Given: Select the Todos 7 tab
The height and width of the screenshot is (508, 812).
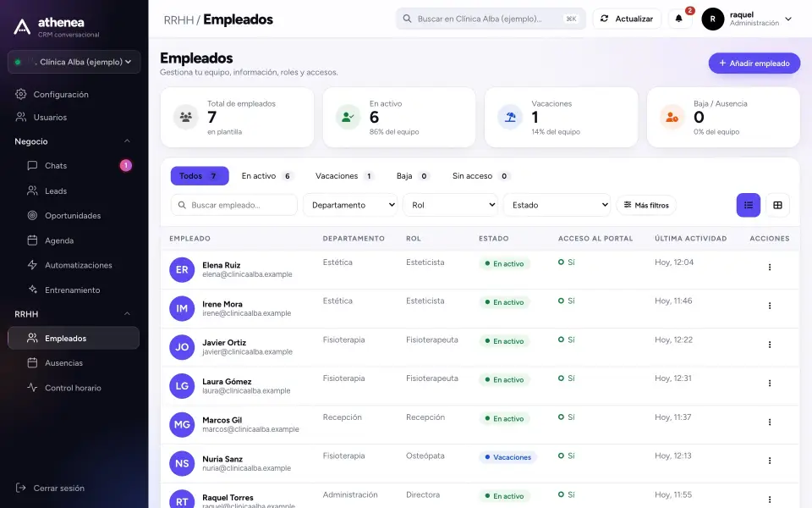Looking at the screenshot, I should click(200, 176).
